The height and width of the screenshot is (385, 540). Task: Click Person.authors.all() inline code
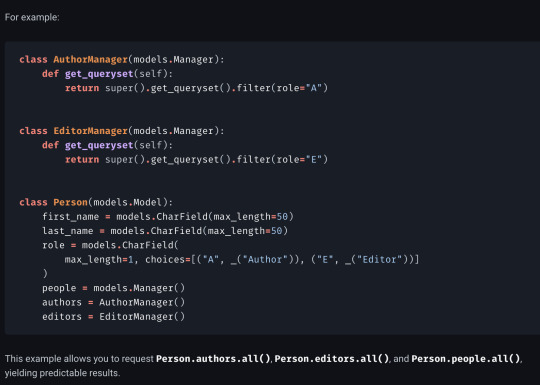click(x=213, y=359)
